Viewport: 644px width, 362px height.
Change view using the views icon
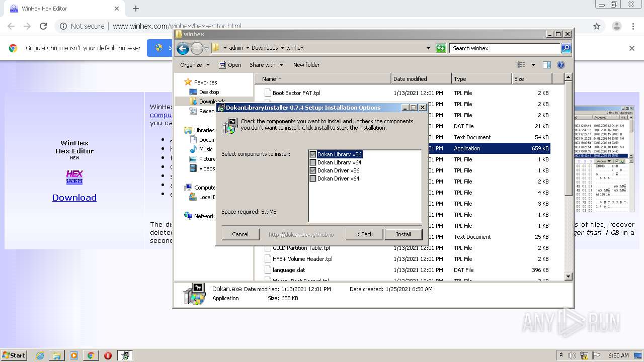(521, 65)
